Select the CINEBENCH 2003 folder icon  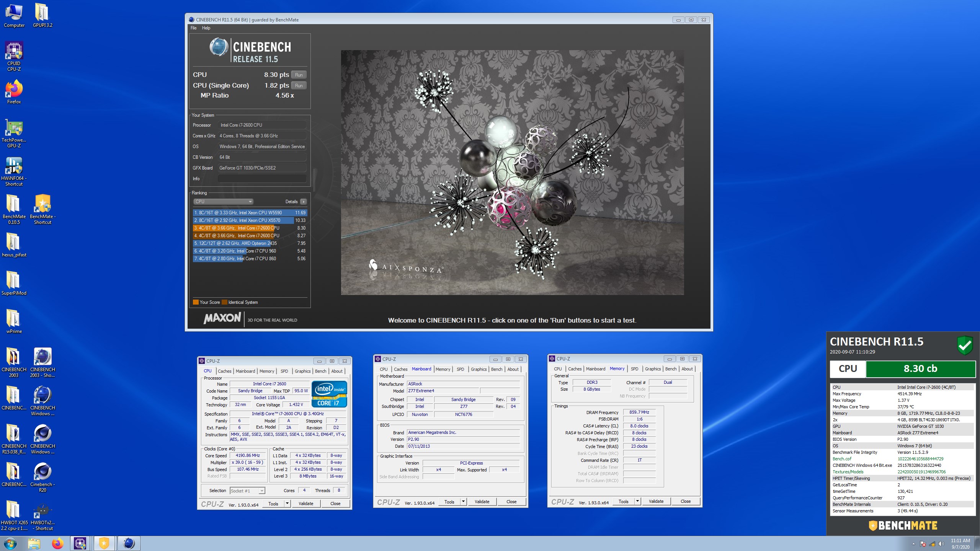(14, 362)
